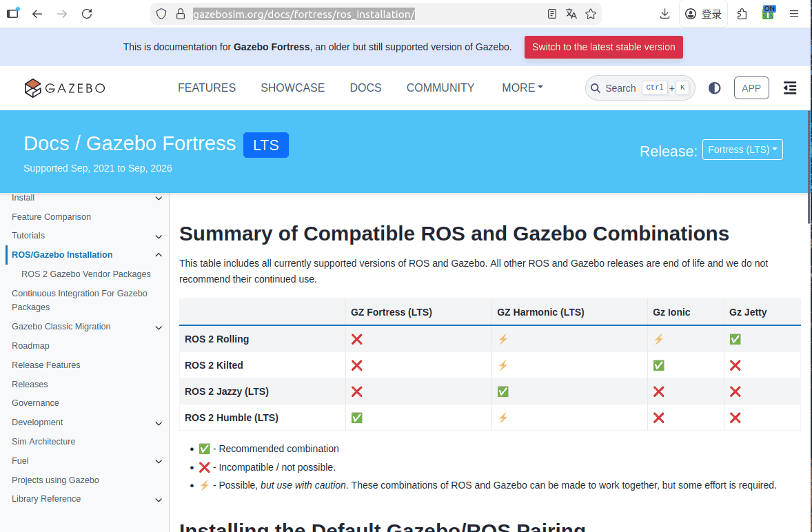Click the collapse table-of-contents icon next to APP
The height and width of the screenshot is (532, 812).
pos(790,88)
